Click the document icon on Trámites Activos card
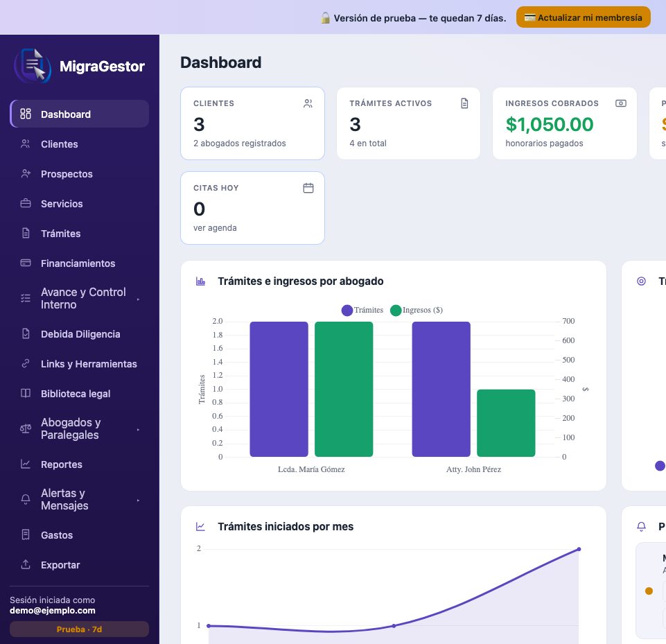Viewport: 666px width, 644px height. click(x=464, y=103)
